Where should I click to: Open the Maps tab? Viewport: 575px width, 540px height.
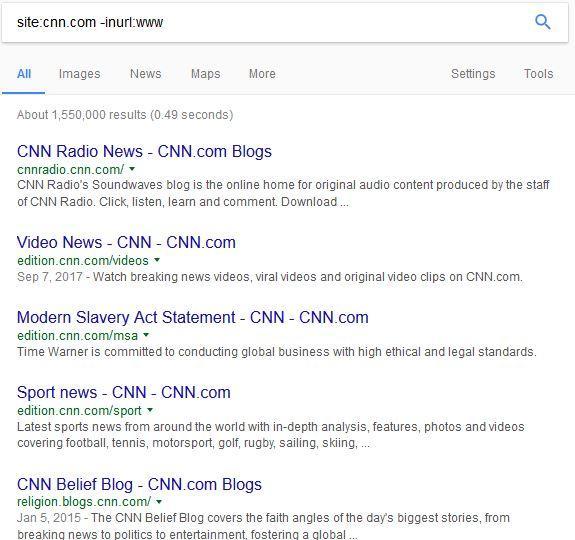[x=206, y=74]
